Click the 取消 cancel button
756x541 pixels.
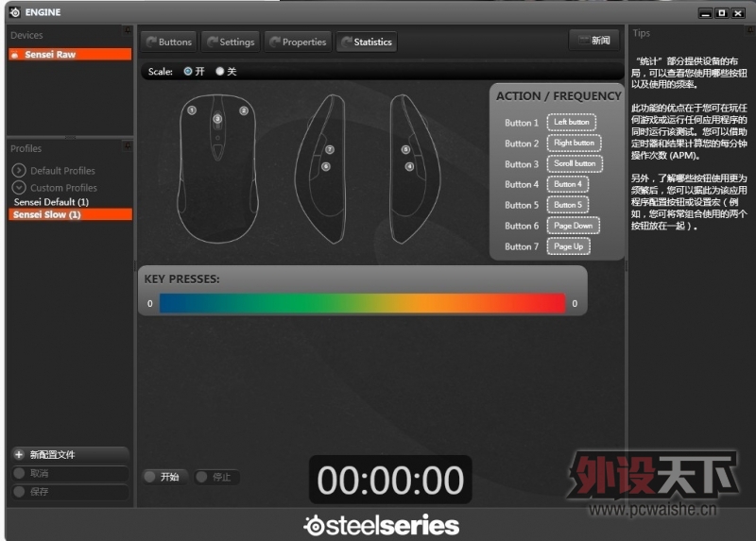click(70, 473)
